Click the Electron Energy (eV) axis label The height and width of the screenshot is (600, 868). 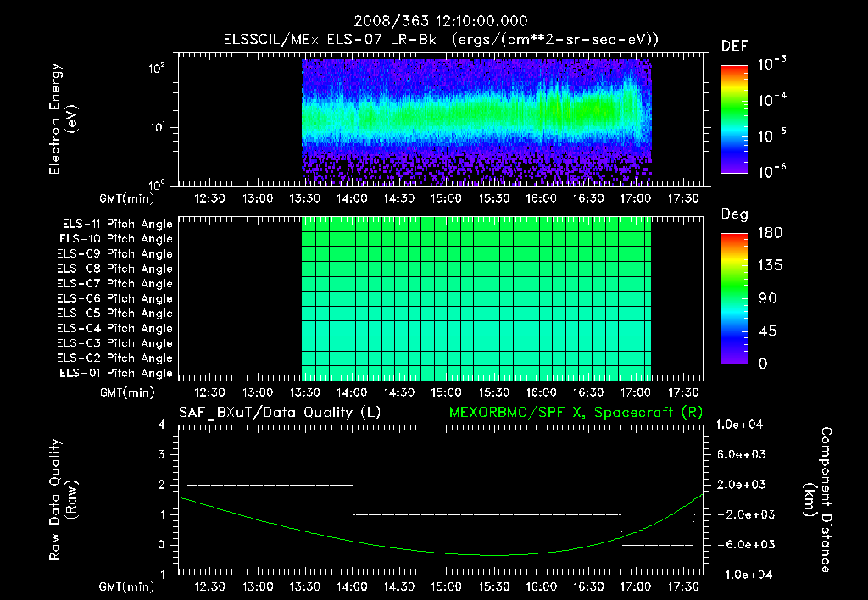[63, 119]
